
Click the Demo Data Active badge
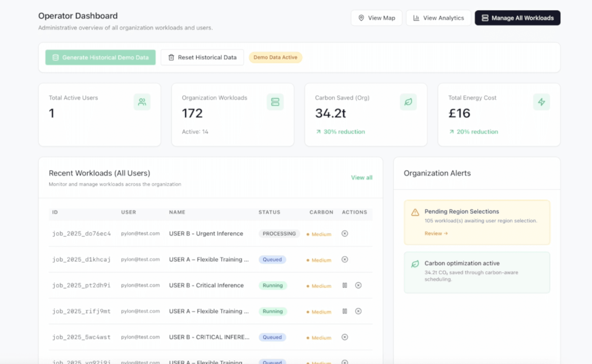[275, 57]
